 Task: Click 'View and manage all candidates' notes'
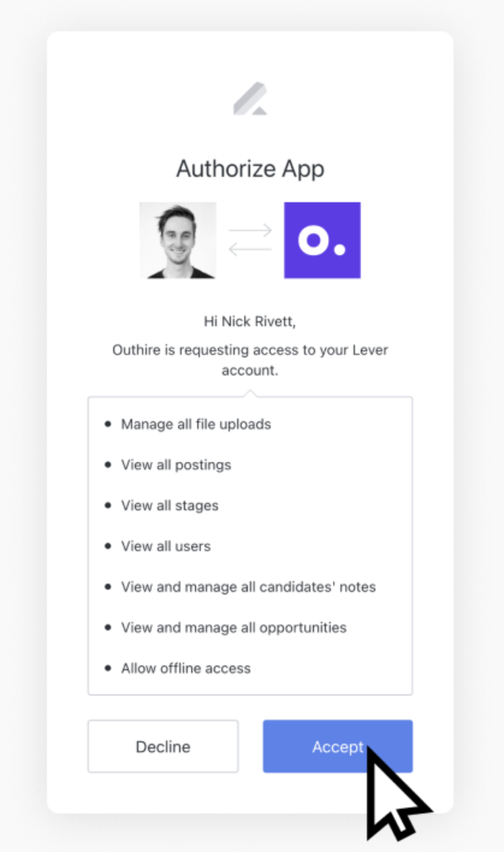click(248, 587)
